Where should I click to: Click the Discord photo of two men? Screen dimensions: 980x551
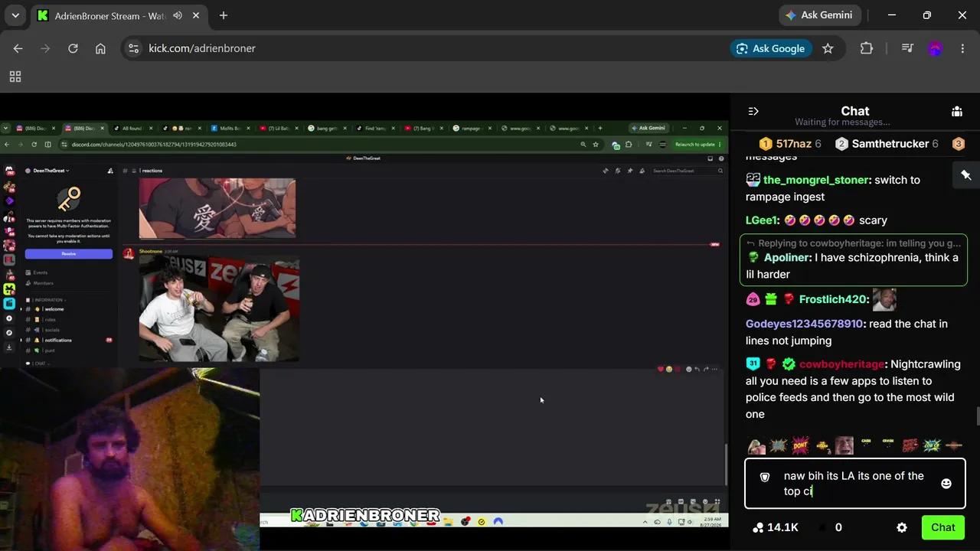[x=219, y=309]
